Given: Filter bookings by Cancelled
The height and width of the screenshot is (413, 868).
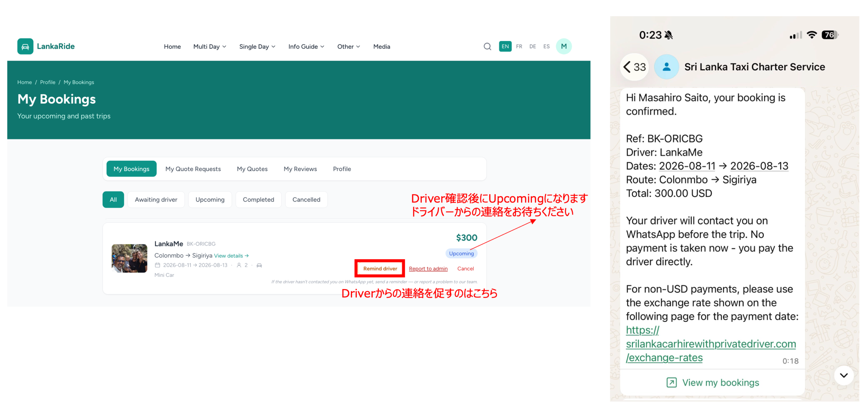Looking at the screenshot, I should 306,200.
